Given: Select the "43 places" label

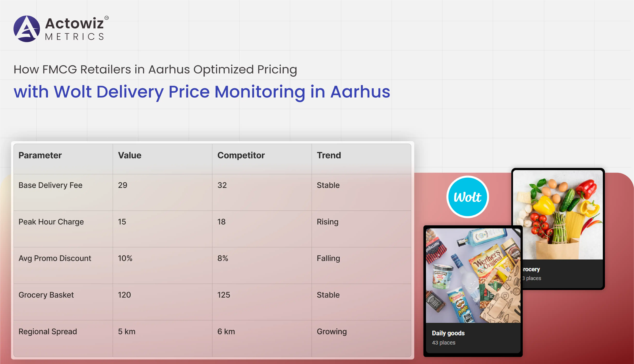Looking at the screenshot, I should [443, 342].
